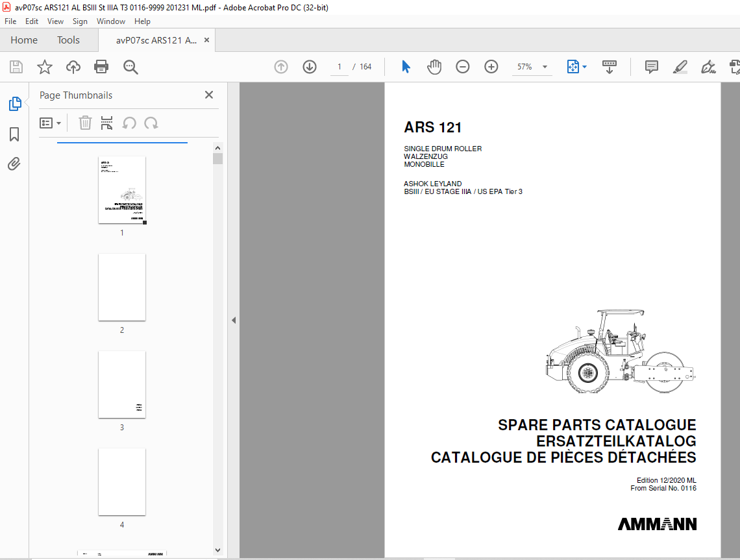Click the Fit page view icon

pos(573,67)
